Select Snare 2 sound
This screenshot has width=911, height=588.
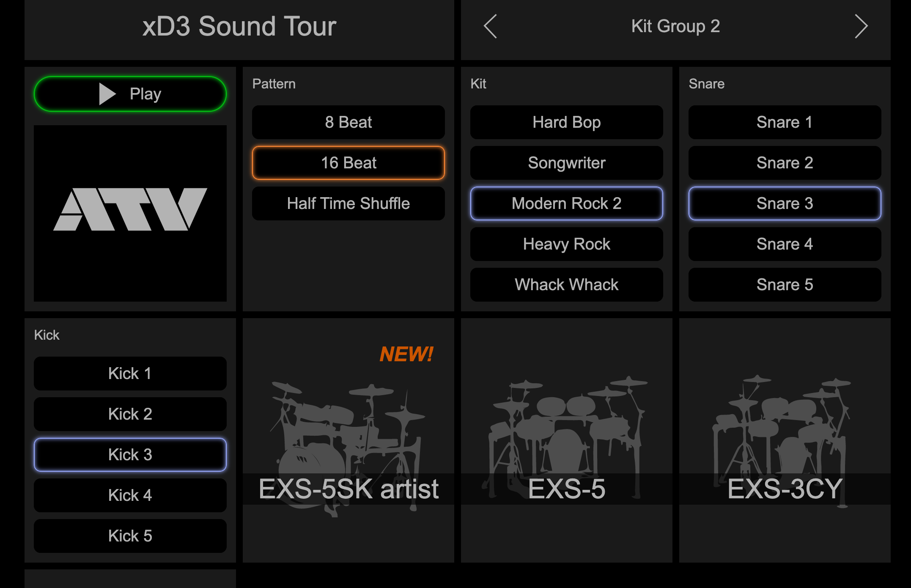(785, 163)
